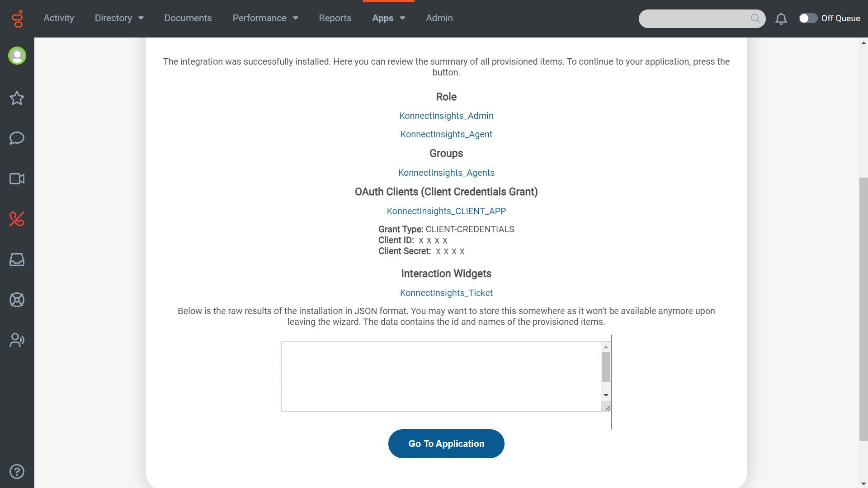Open the Documents menu
Screen dimensions: 868x488
(x=188, y=19)
